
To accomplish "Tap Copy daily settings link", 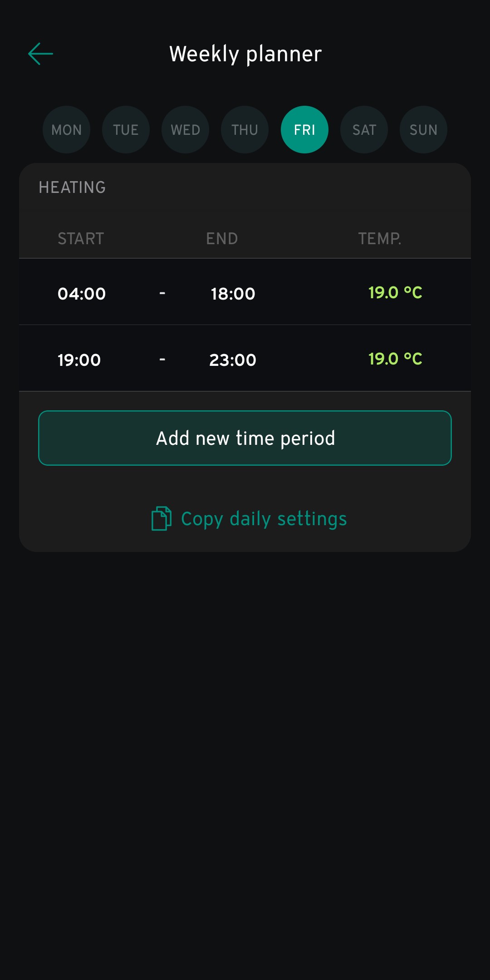I will point(264,518).
